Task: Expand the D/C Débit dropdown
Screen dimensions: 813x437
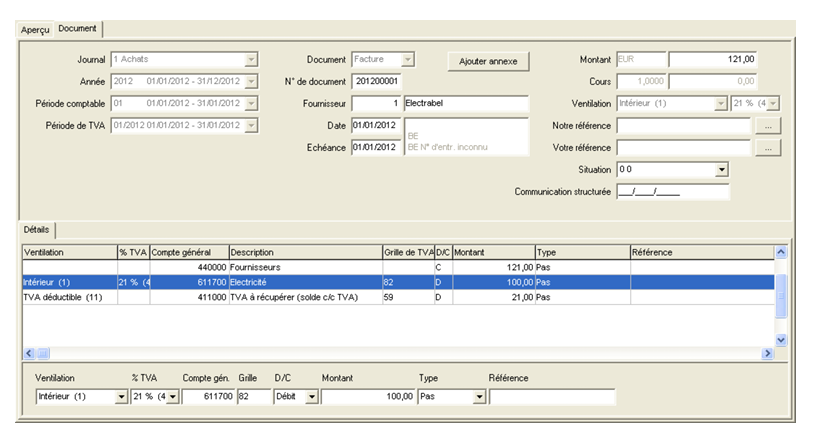Action: 312,397
